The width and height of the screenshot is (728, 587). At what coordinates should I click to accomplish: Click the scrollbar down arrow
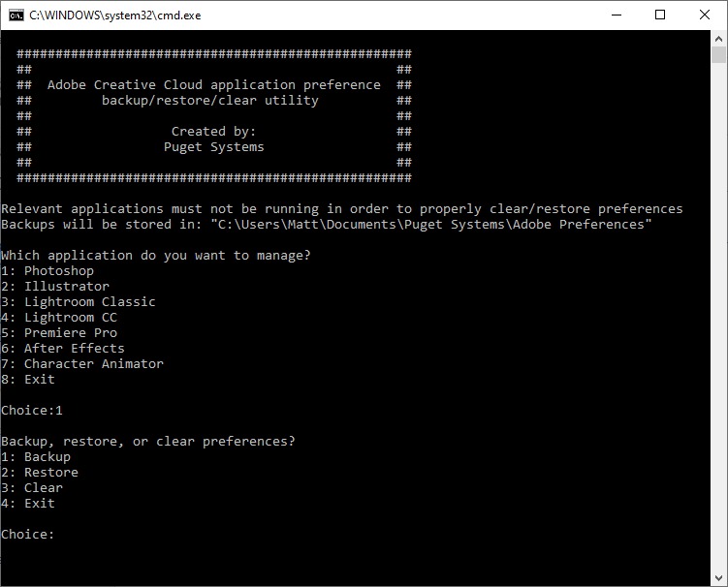coord(718,578)
